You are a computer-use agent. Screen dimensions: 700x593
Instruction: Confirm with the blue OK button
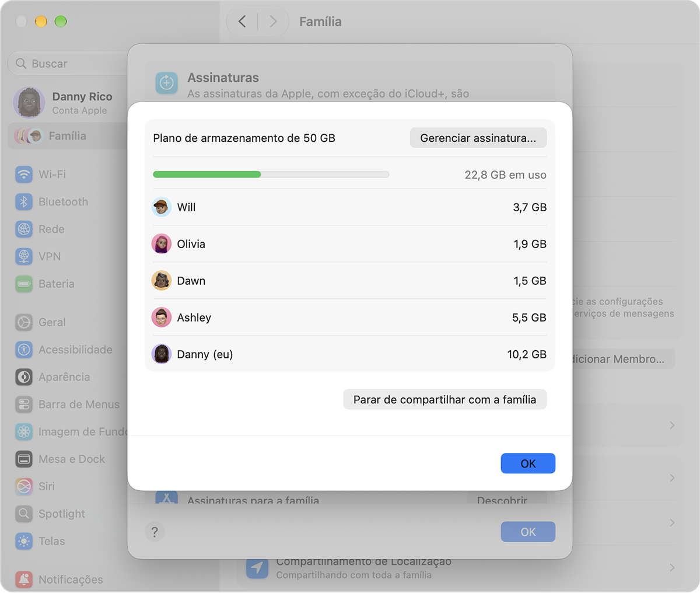[528, 463]
